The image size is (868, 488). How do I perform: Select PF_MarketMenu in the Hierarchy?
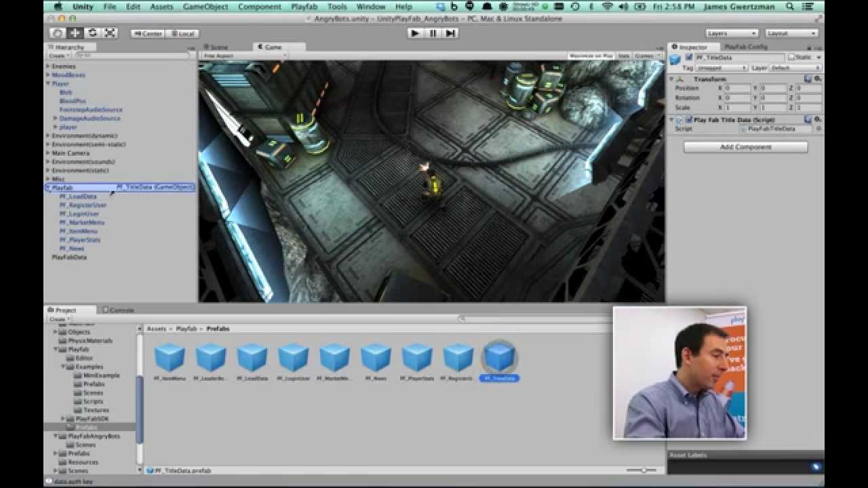(82, 222)
